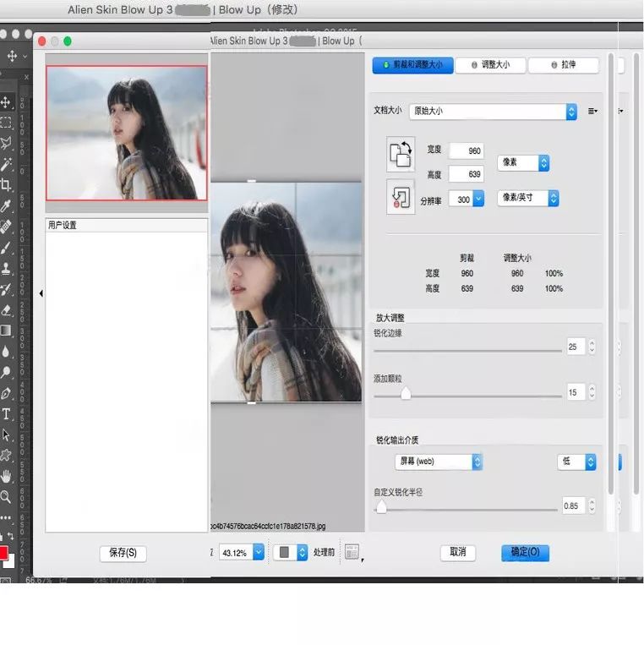Select the Hand tool
This screenshot has width=644, height=645.
[6, 476]
